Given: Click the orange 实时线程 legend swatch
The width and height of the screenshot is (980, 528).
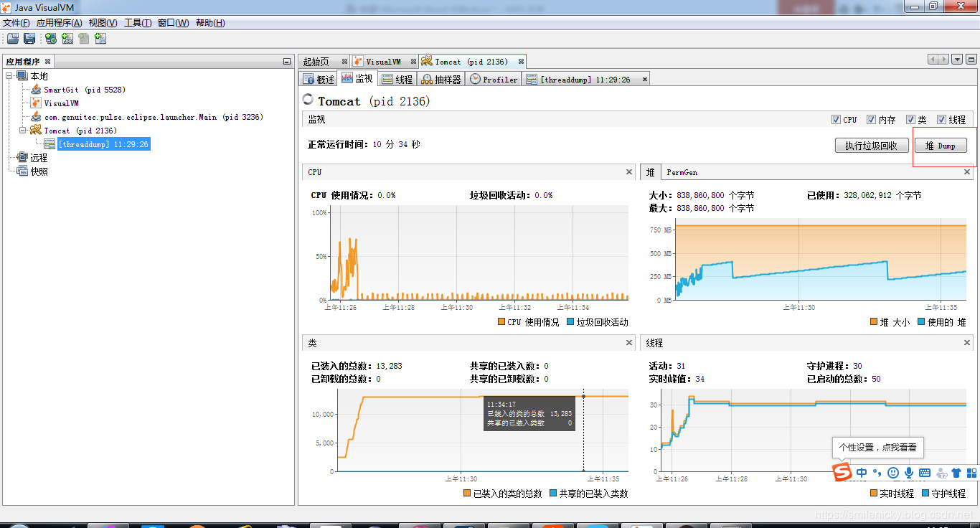Looking at the screenshot, I should [874, 494].
